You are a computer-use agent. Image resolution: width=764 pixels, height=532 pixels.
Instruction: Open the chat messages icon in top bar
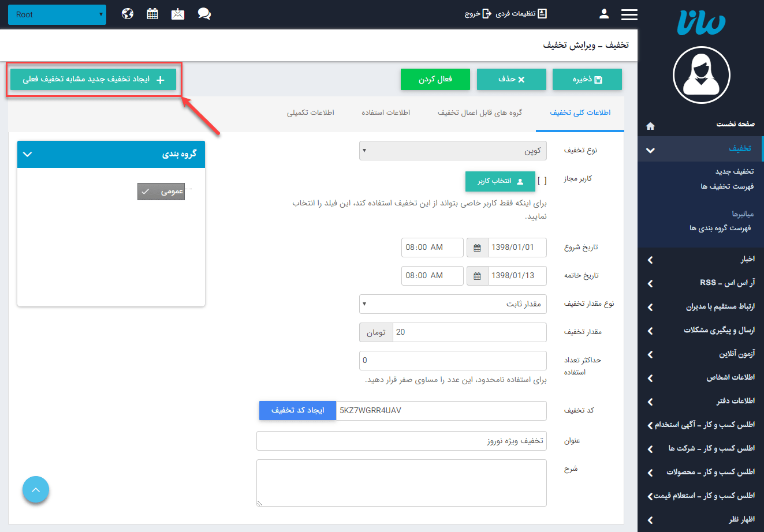tap(204, 14)
